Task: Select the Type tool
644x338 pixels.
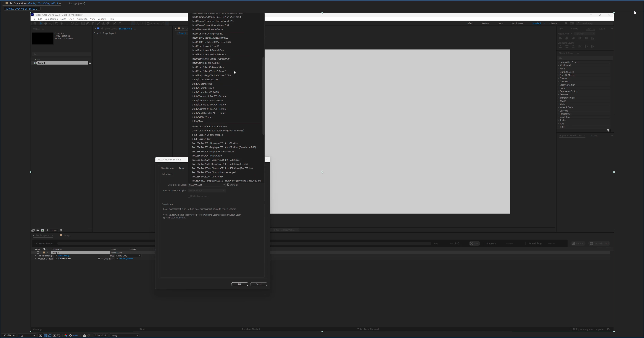Action: coord(92,23)
